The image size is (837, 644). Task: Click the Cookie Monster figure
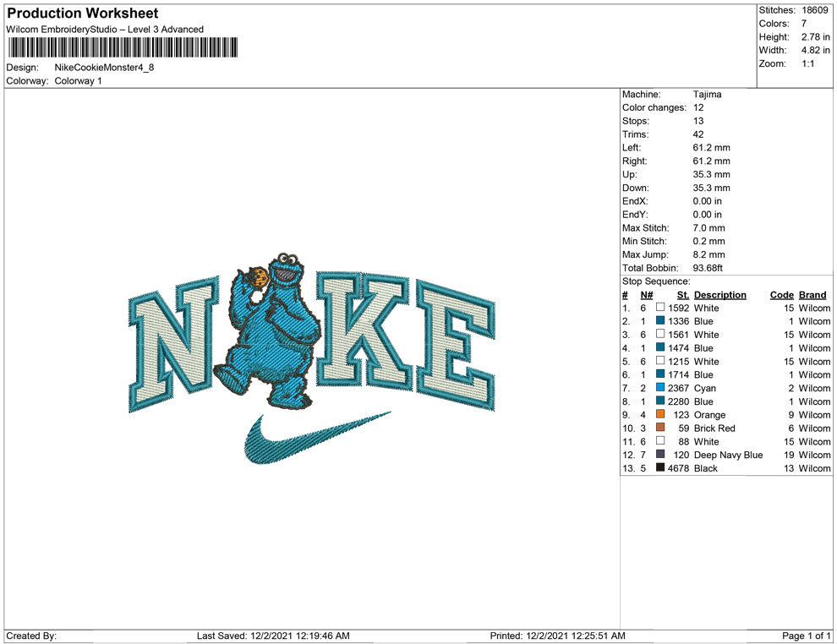268,330
